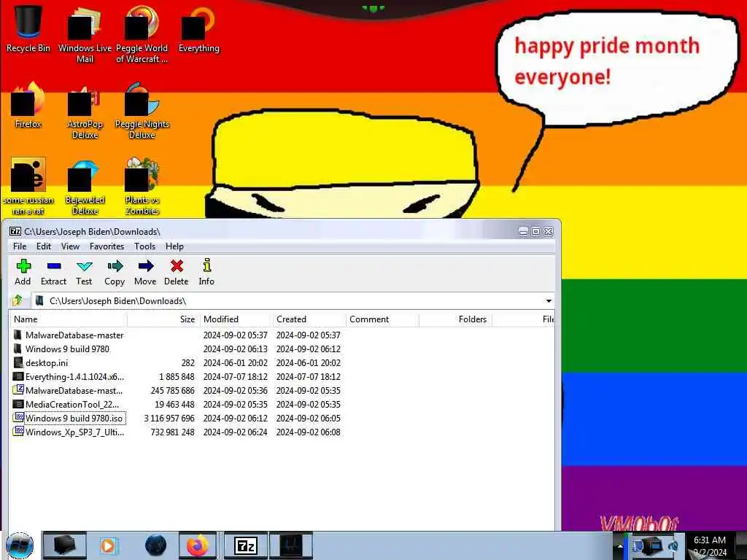This screenshot has height=560, width=747.
Task: Select the Everything desktop icon
Action: point(198,28)
